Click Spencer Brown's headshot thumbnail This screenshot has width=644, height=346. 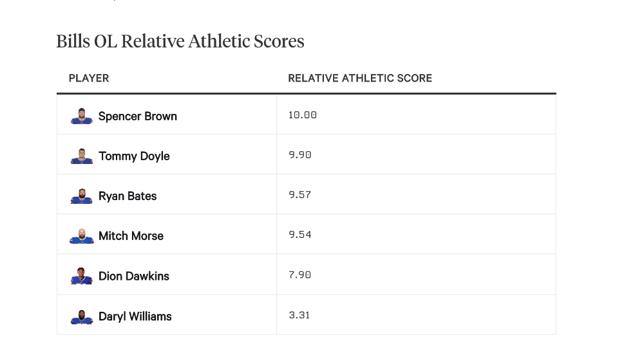tap(82, 116)
